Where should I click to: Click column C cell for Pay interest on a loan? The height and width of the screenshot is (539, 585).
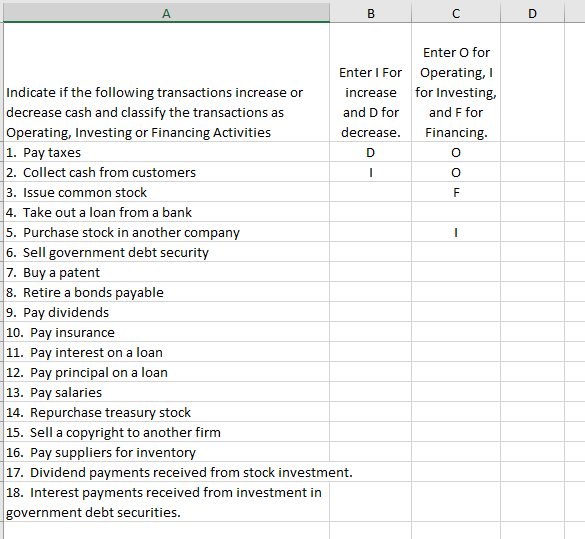tap(456, 352)
